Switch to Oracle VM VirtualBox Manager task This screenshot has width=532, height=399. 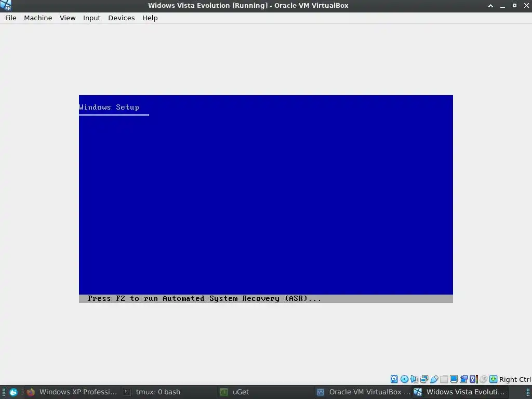tap(363, 392)
